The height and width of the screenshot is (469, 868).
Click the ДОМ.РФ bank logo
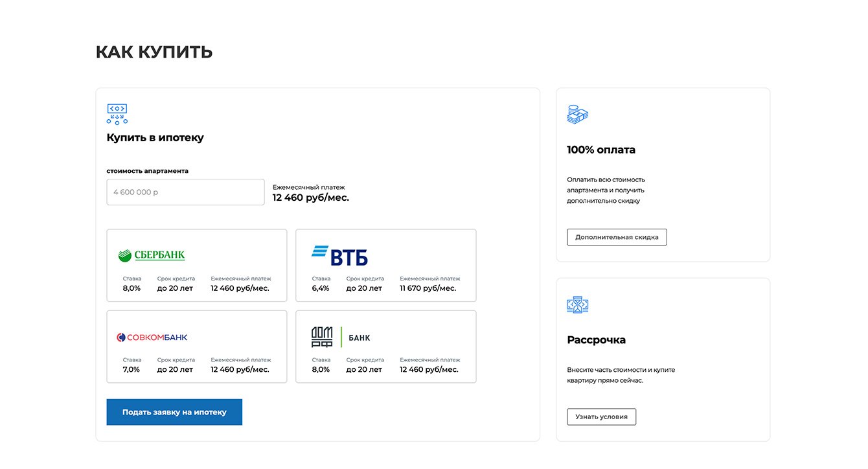(341, 337)
